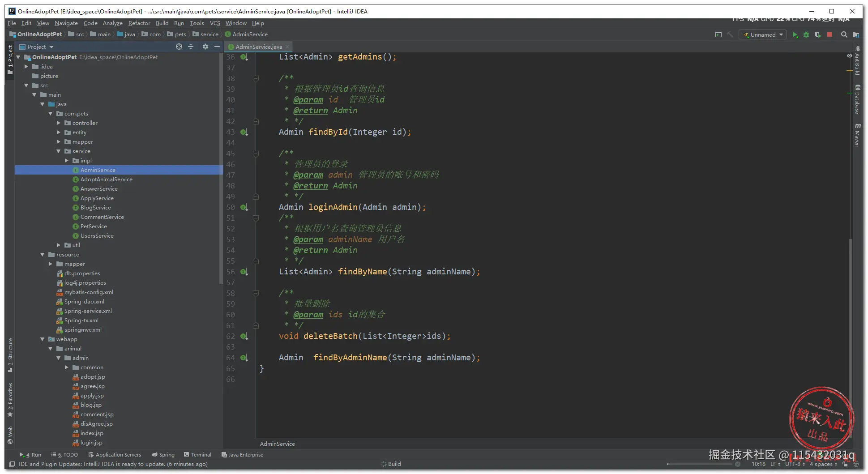Click the implemented-method gutter icon on line 36
The width and height of the screenshot is (868, 474).
[x=244, y=57]
